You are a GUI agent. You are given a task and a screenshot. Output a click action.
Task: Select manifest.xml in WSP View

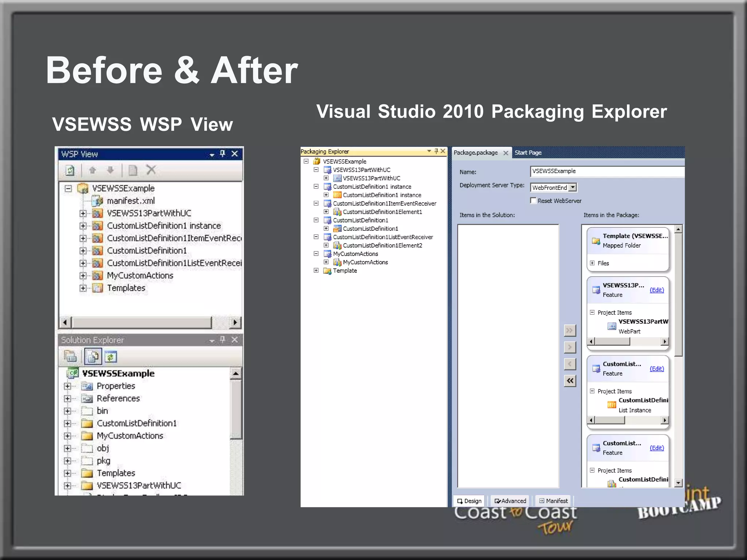pos(131,201)
